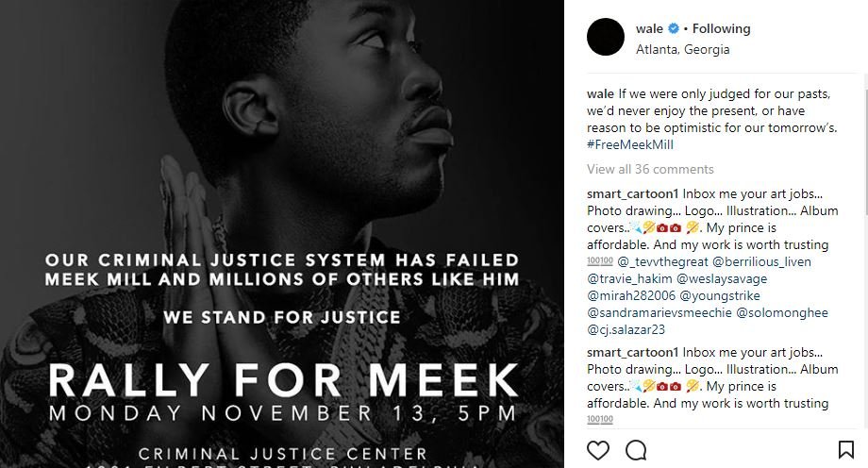Open the @_tevvthegreat mention

[x=659, y=261]
